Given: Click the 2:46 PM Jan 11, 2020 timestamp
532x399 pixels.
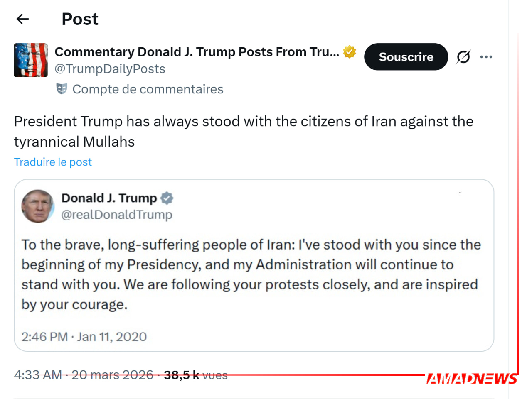Looking at the screenshot, I should point(84,337).
